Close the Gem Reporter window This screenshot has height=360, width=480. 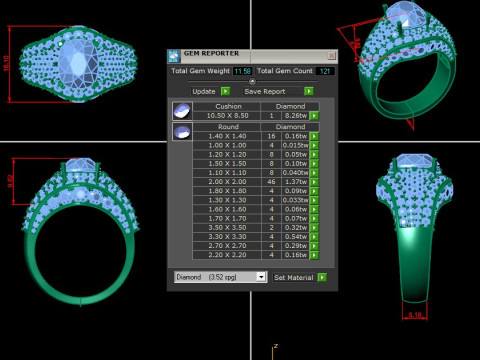click(331, 55)
